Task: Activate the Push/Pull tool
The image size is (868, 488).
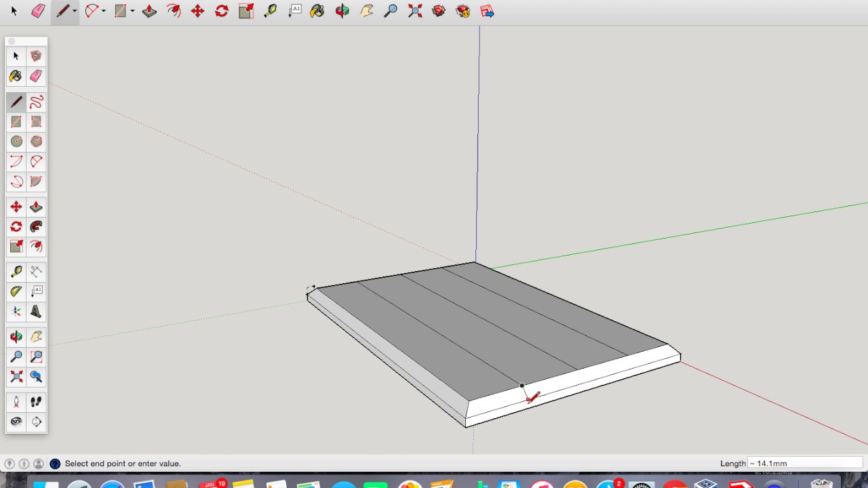Action: click(149, 11)
